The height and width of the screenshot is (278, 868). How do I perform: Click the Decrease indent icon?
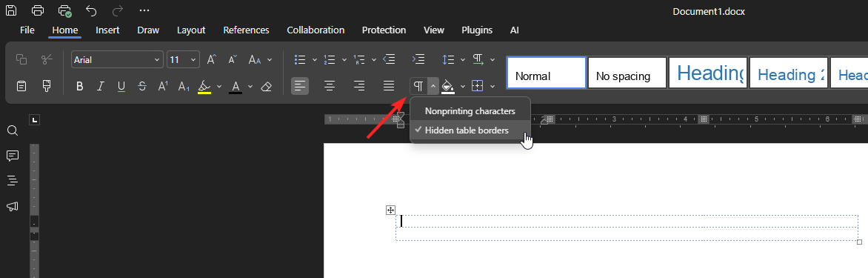pos(389,59)
